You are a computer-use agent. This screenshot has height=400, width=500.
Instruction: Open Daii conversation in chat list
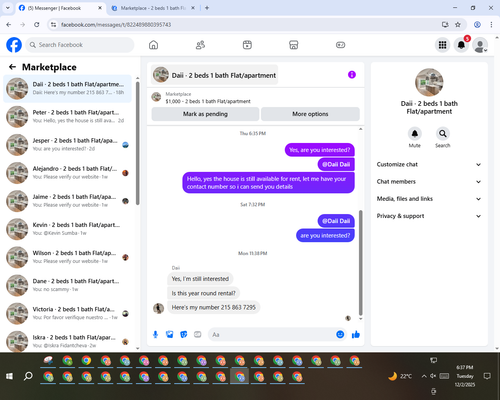(68, 89)
